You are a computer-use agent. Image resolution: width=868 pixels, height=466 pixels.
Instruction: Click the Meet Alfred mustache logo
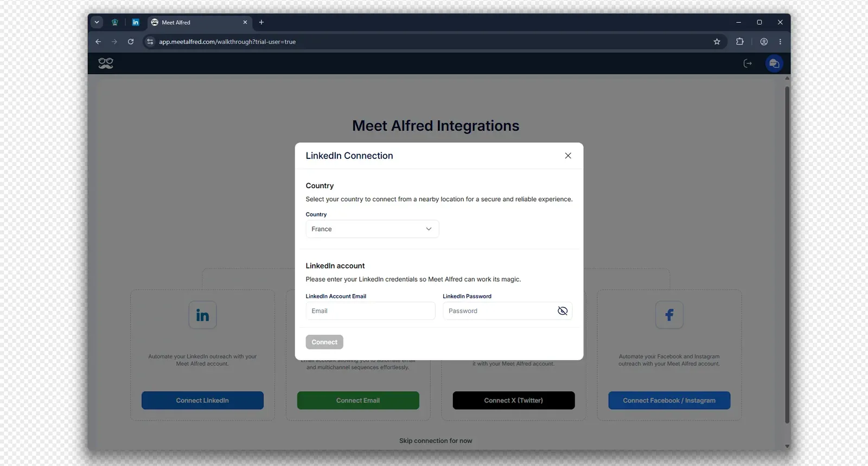106,63
